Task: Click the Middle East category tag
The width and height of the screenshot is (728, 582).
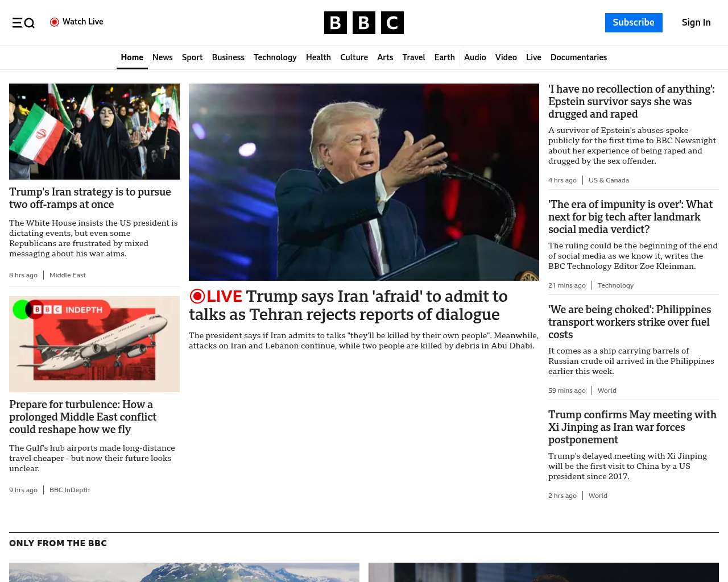Action: [x=68, y=275]
